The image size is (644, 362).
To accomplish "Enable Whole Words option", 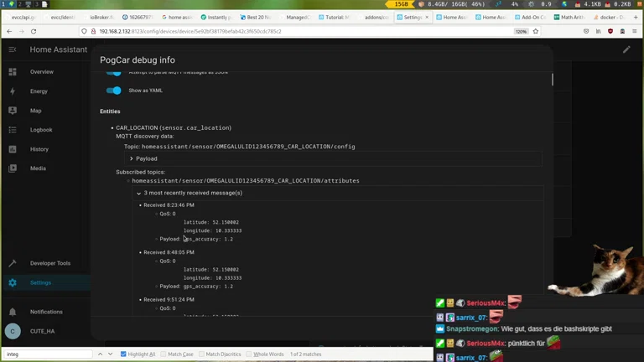I will pos(249,354).
